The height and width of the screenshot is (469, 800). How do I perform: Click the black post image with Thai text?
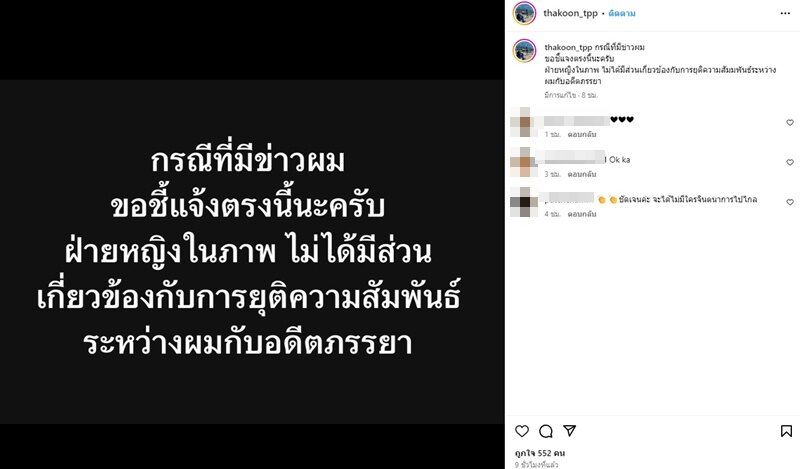tap(252, 235)
